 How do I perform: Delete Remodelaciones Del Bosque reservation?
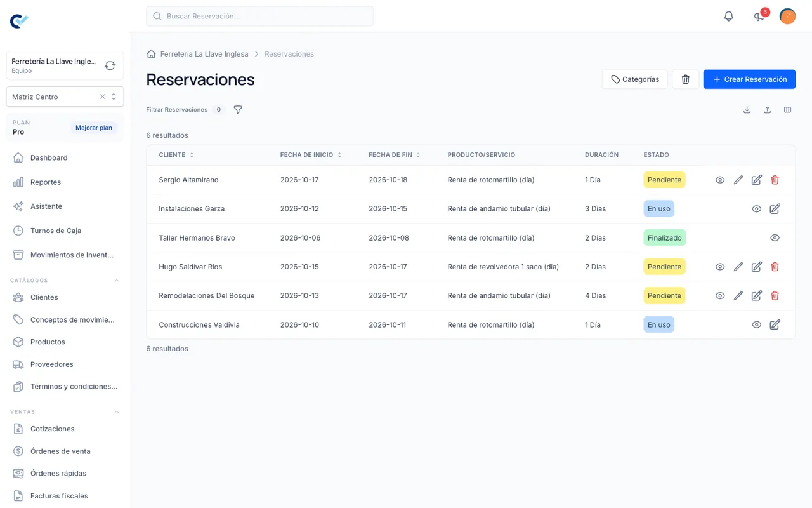775,296
